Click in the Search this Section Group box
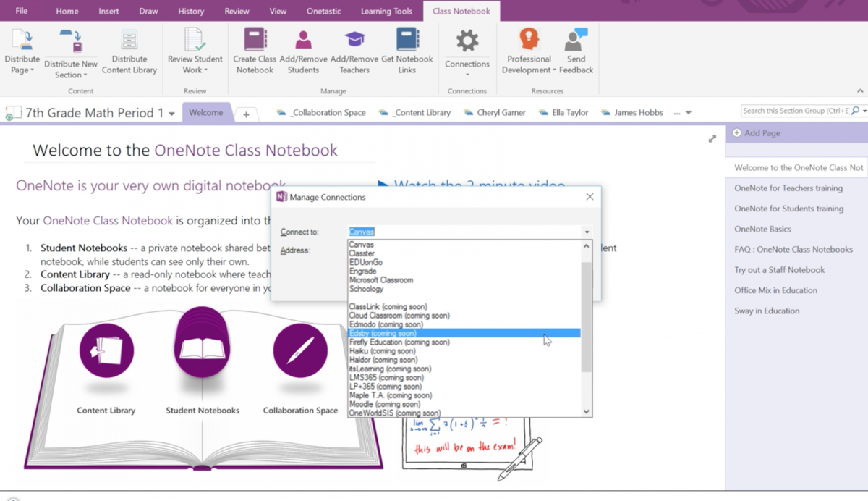The height and width of the screenshot is (501, 868). tap(795, 111)
